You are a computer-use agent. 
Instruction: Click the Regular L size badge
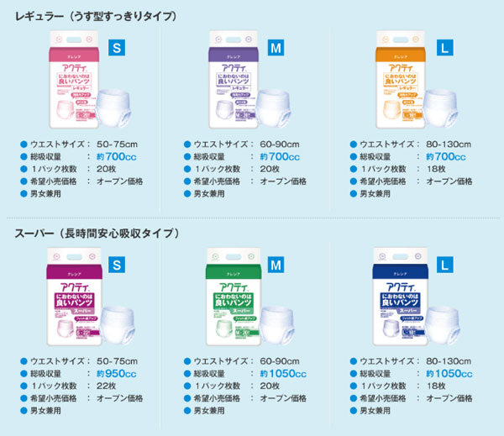(445, 48)
